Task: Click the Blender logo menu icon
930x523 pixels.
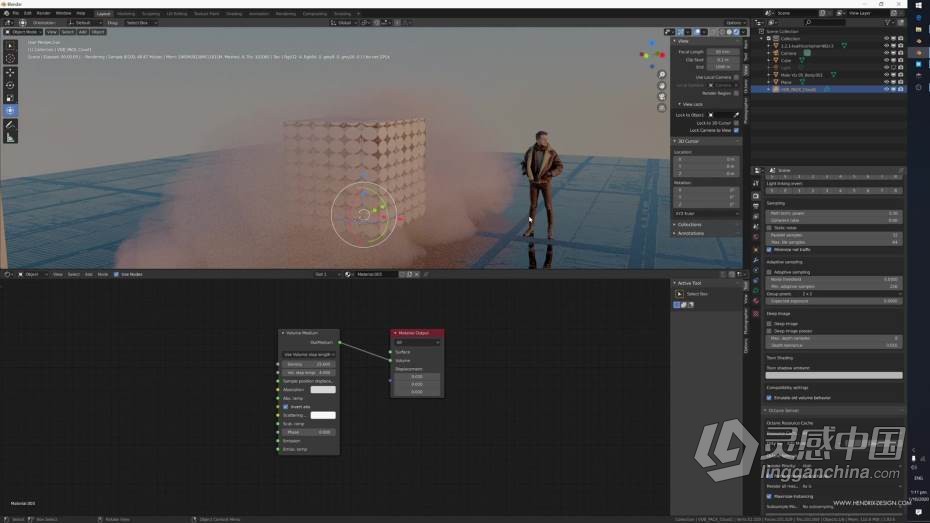Action: point(6,13)
